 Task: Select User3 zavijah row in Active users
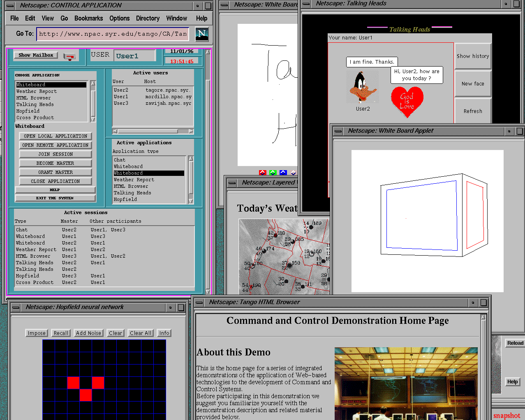pyautogui.click(x=153, y=103)
